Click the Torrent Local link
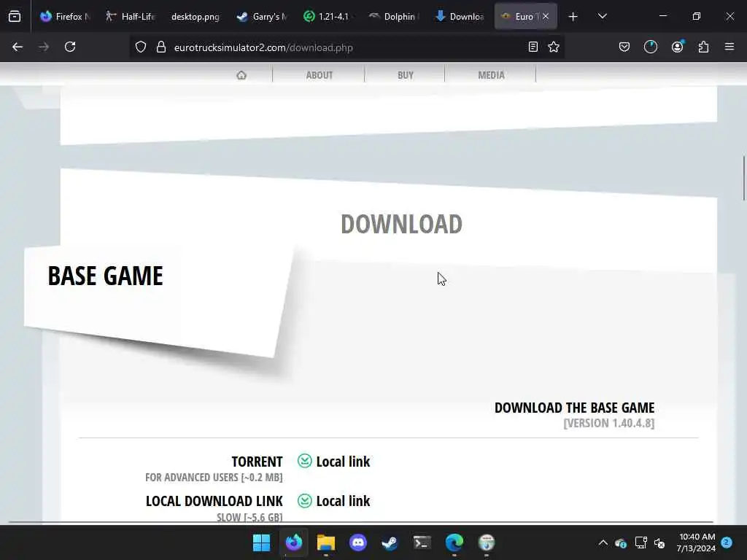Viewport: 747px width, 560px height. point(343,462)
